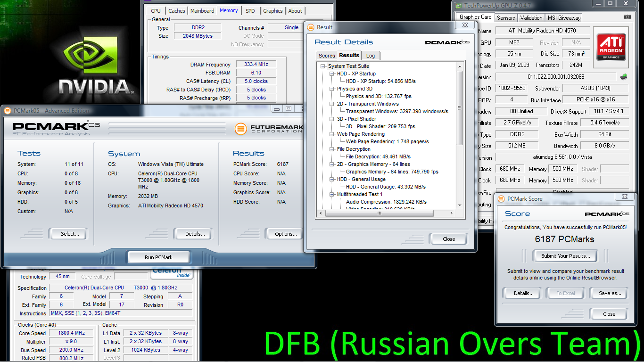Select 'Physics and 3D: 132.767 fps' result row

tap(379, 96)
